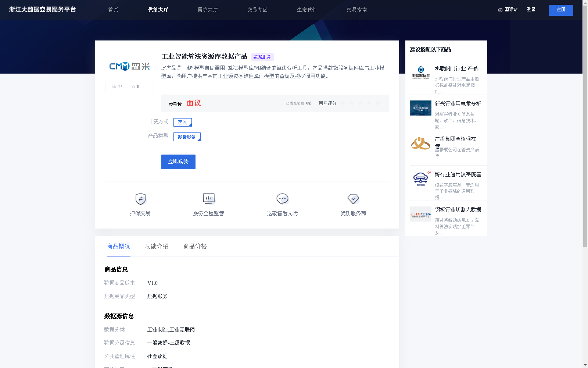Open 交易指南 in the navigation bar

(356, 10)
